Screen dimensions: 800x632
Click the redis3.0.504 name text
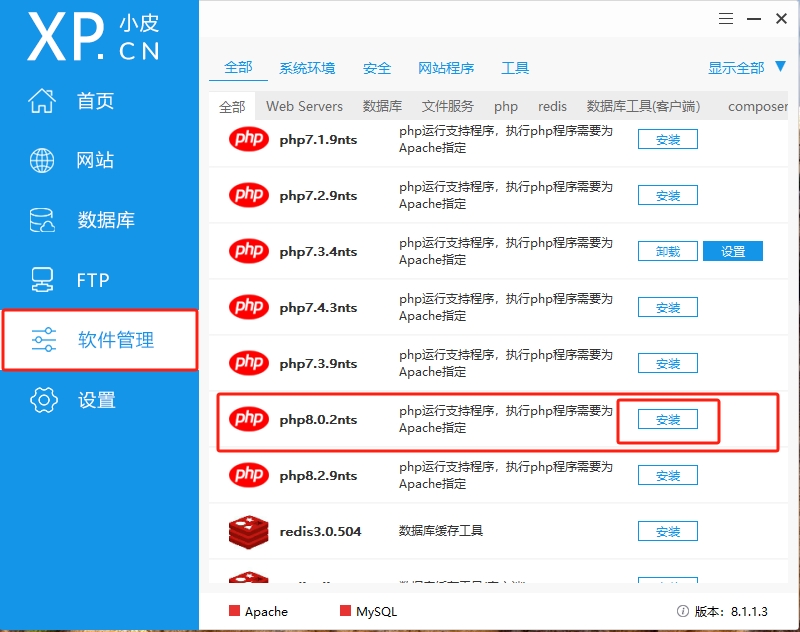[320, 532]
